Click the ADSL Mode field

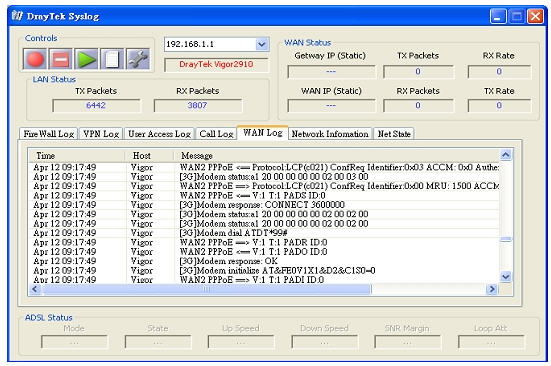click(74, 342)
